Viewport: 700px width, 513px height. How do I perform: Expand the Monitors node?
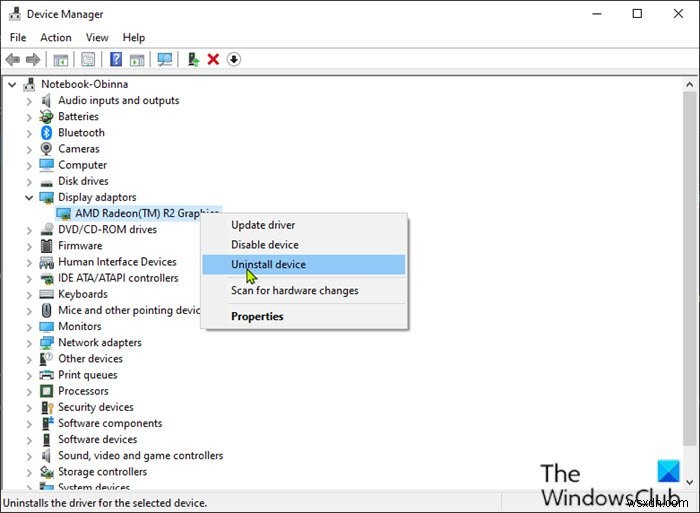click(29, 327)
